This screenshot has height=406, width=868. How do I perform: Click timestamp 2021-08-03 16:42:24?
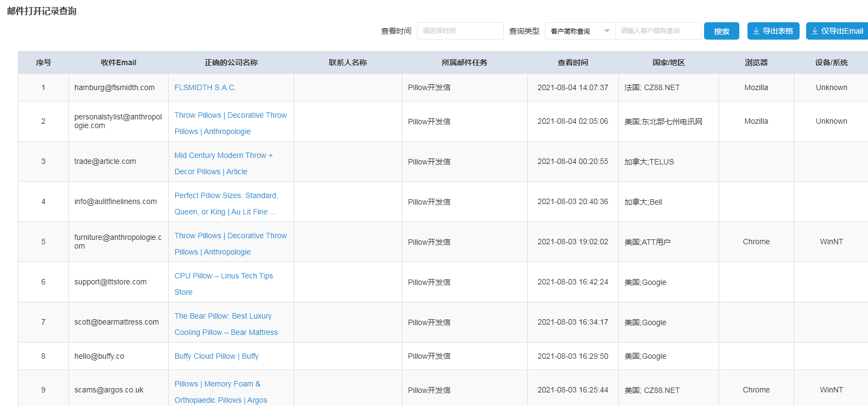[573, 282]
